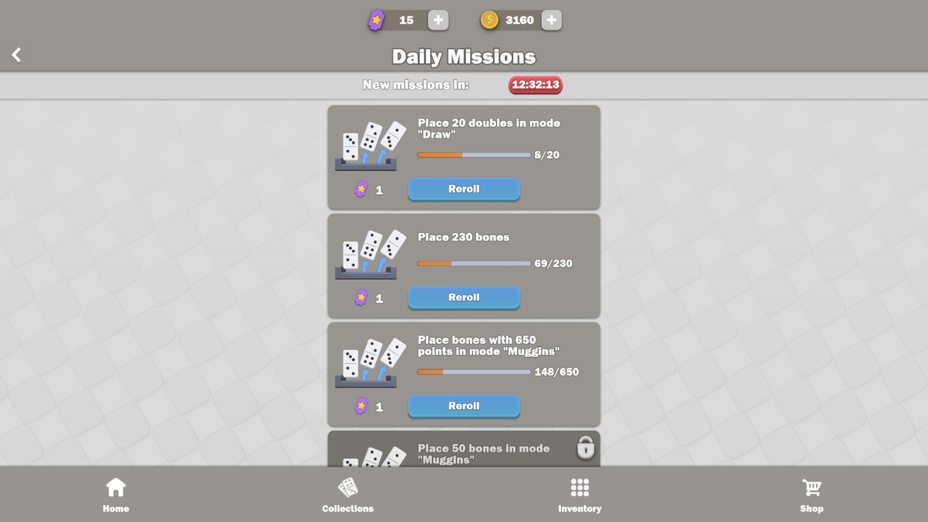Viewport: 928px width, 522px height.
Task: Tap the domino icon on the doubles mission
Action: (370, 146)
